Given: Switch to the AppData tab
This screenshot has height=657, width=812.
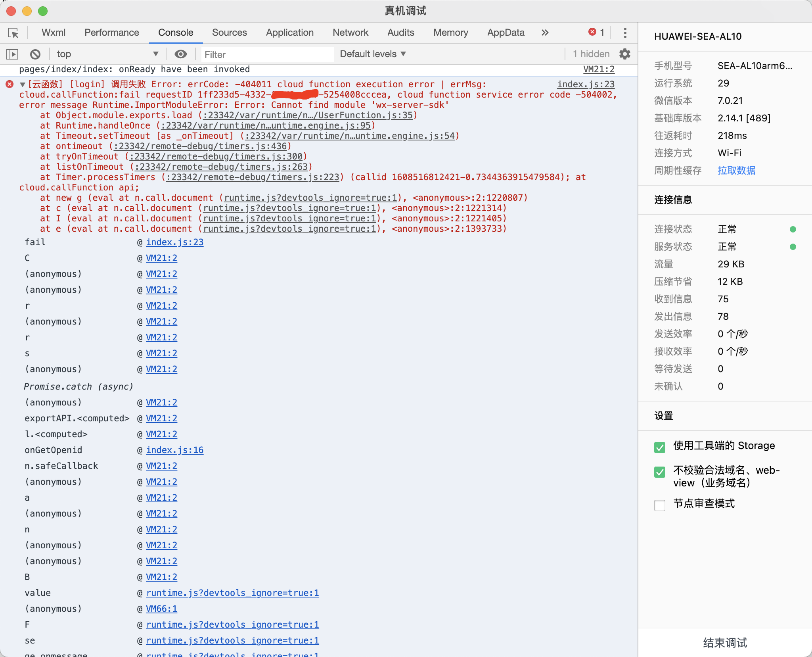Looking at the screenshot, I should pos(506,33).
